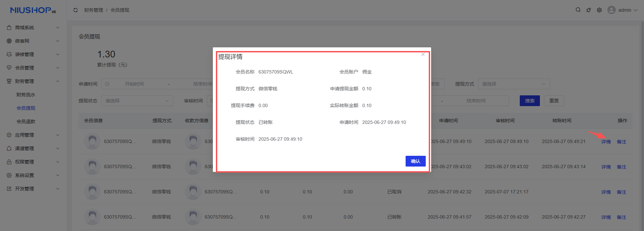Click the NIUSHOP logo
This screenshot has width=644, height=231.
click(33, 10)
